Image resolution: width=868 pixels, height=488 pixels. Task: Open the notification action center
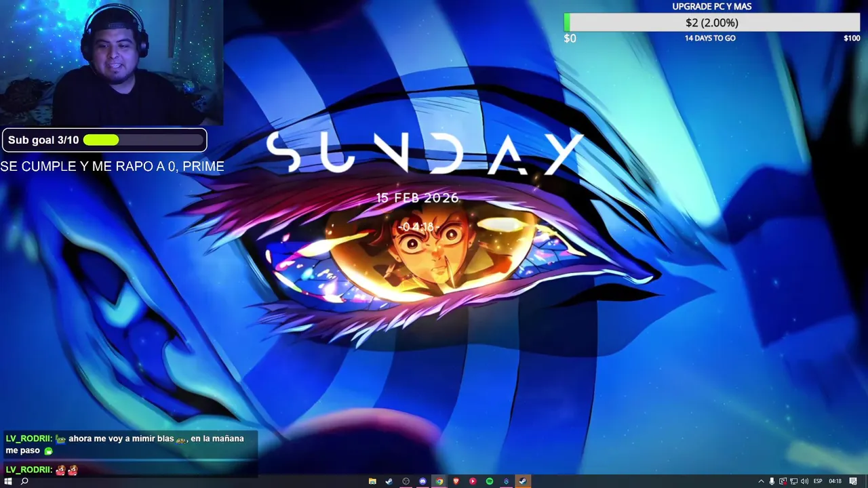[x=853, y=481]
